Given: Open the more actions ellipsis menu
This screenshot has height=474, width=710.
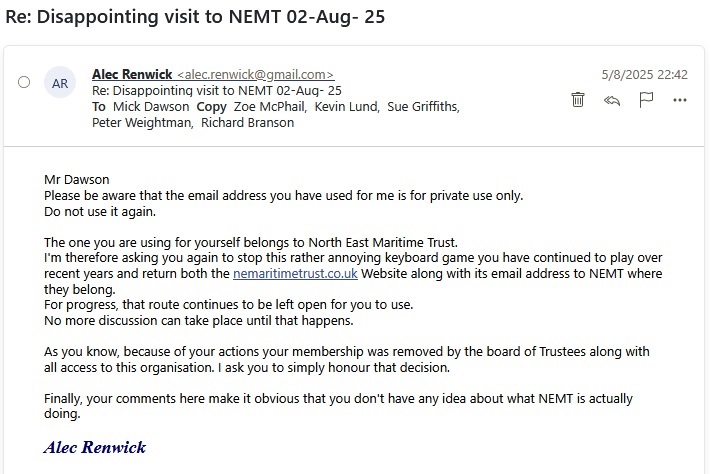Looking at the screenshot, I should (680, 99).
